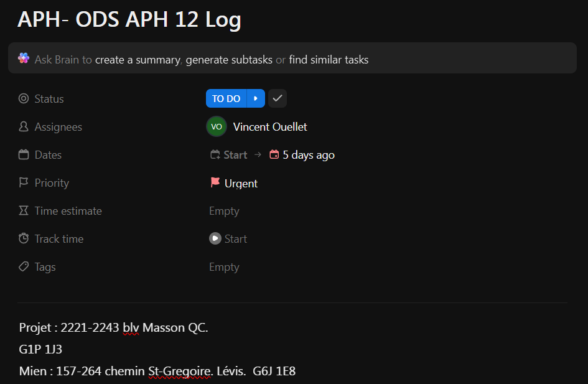Open the TO DO status dropdown
Viewport: 588px width, 384px height.
[x=226, y=99]
